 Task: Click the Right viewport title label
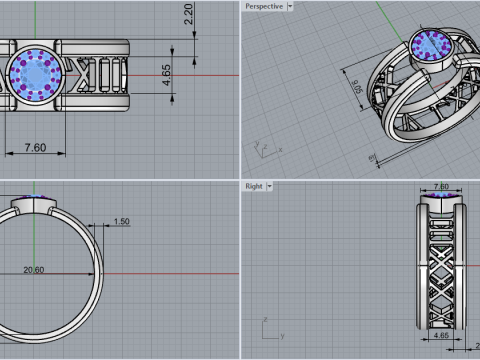click(x=254, y=186)
